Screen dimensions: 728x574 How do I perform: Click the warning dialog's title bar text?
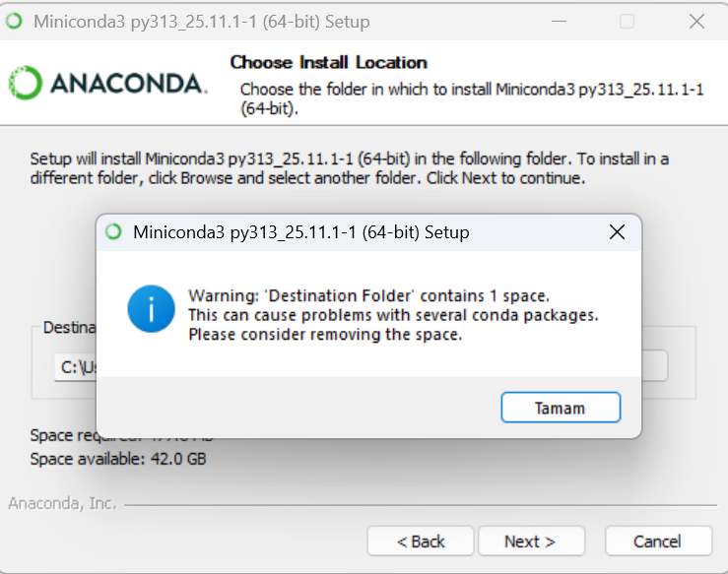(x=300, y=233)
